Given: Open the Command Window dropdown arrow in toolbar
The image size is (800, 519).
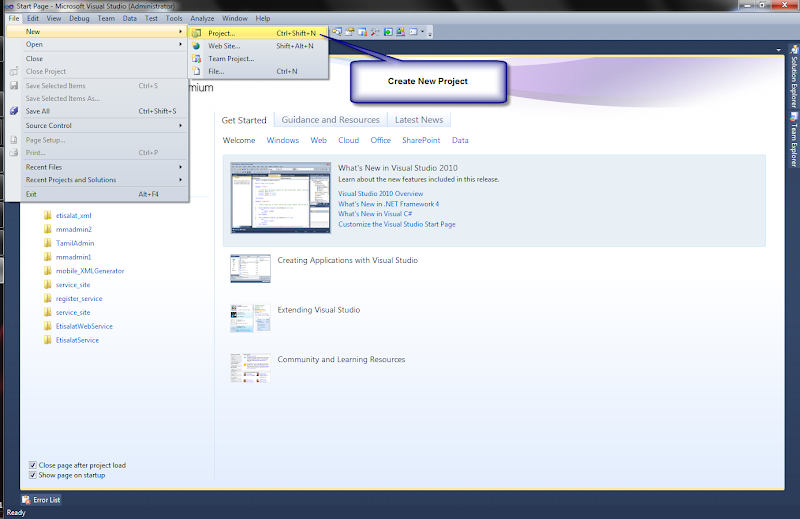Looking at the screenshot, I should point(422,32).
